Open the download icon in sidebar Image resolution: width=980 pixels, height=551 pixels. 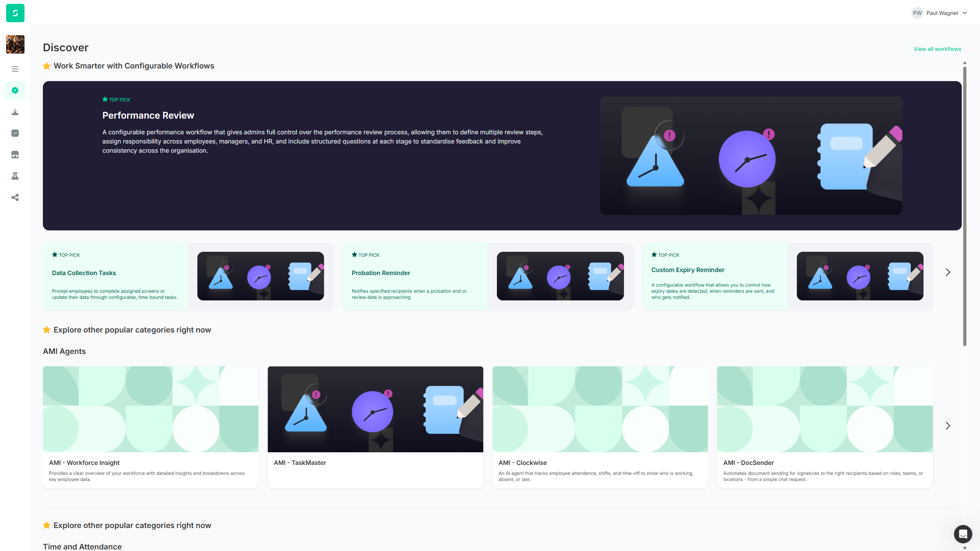tap(15, 112)
